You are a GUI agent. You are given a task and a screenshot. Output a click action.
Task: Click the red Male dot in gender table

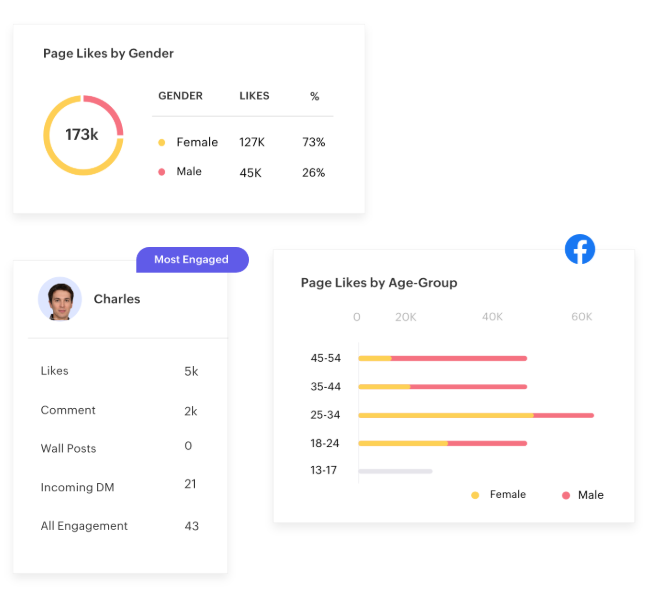click(162, 172)
